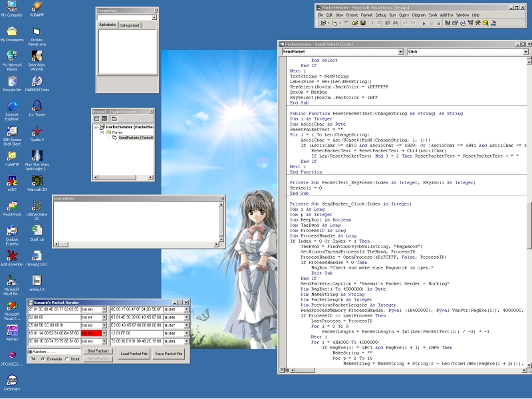
Task: Click the Project window horizontal scrollbar
Action: point(123,178)
